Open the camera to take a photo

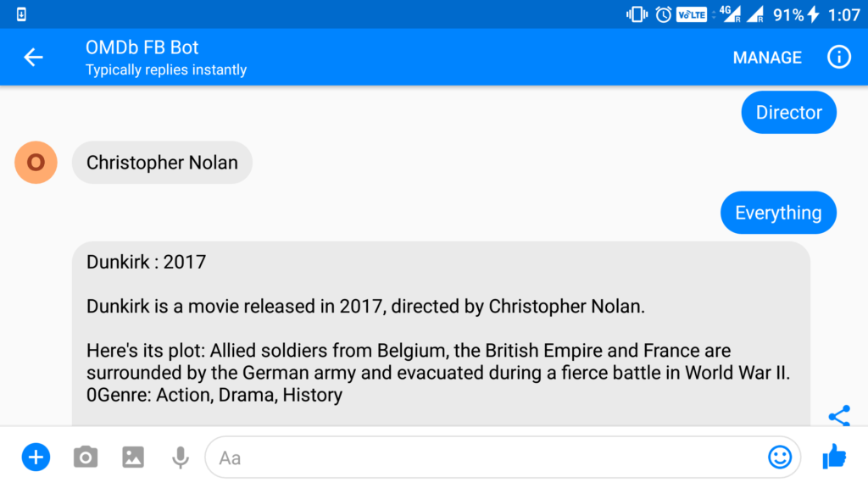(x=85, y=457)
